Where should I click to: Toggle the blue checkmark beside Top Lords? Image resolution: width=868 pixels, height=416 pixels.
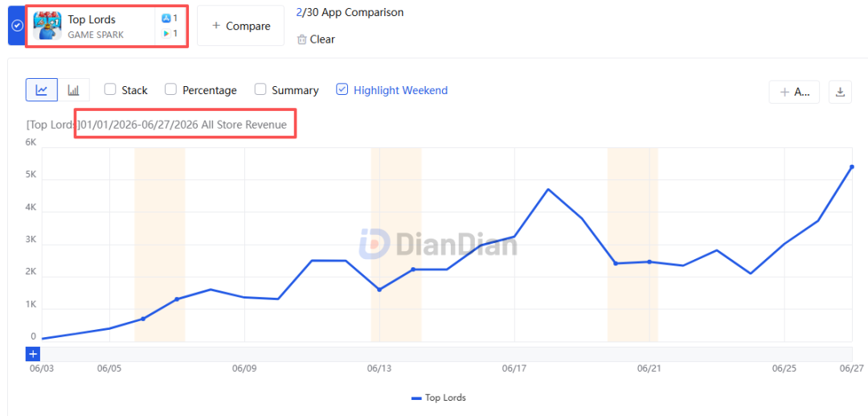(17, 26)
